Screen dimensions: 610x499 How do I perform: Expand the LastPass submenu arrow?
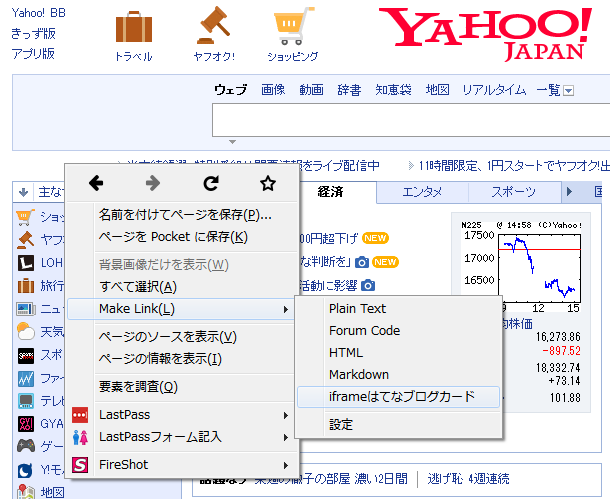[286, 415]
